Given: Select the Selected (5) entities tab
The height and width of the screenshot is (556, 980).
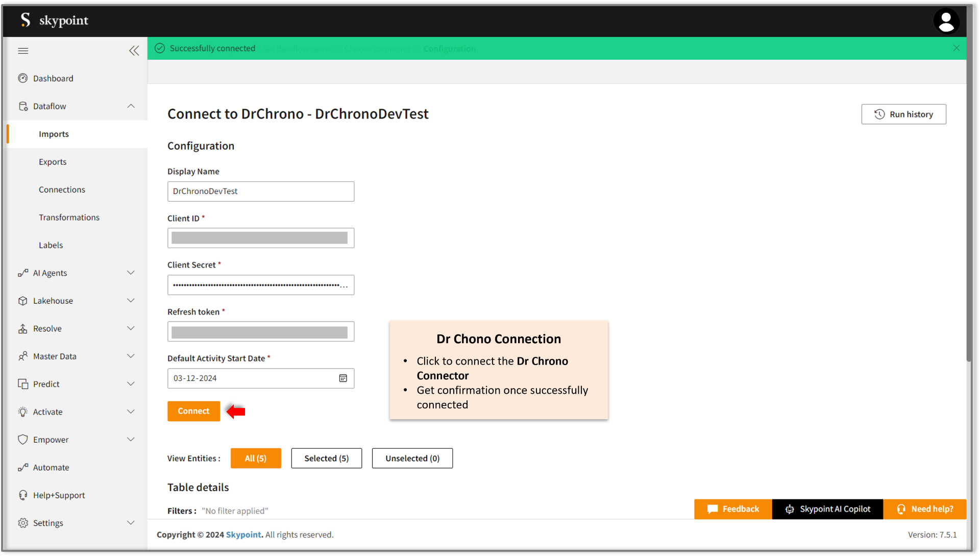Looking at the screenshot, I should coord(327,458).
